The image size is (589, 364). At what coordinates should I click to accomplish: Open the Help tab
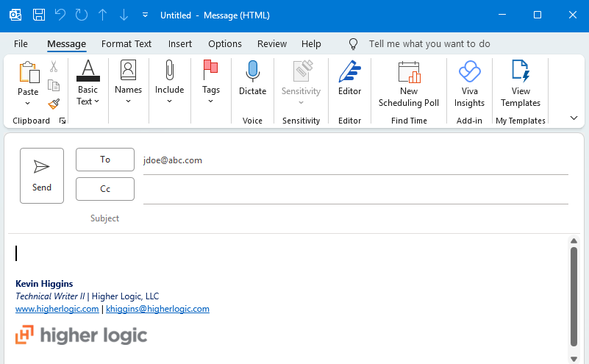point(311,44)
